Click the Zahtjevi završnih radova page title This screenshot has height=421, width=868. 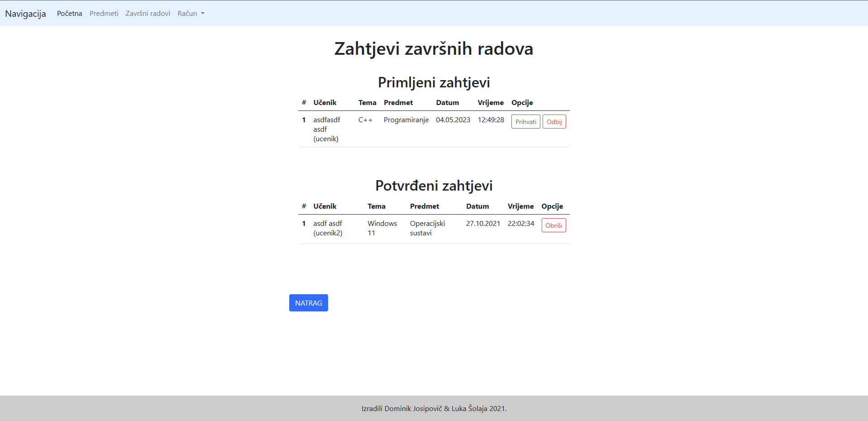[433, 48]
